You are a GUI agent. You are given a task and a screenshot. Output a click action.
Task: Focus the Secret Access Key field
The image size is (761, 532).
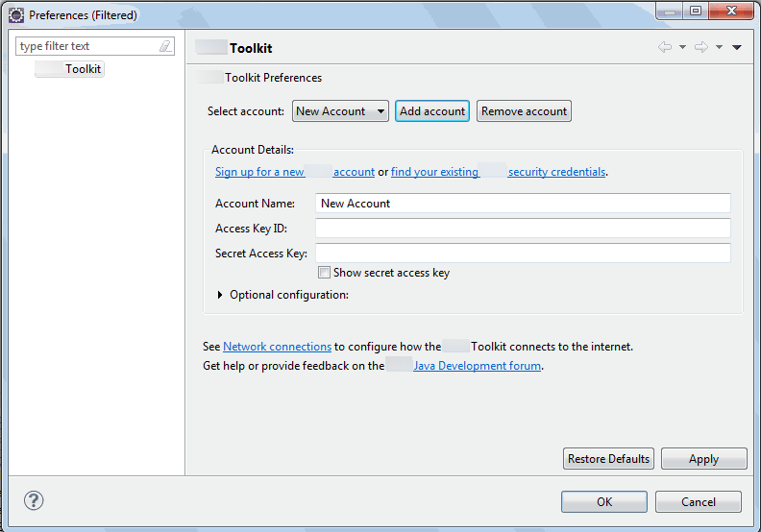coord(523,254)
